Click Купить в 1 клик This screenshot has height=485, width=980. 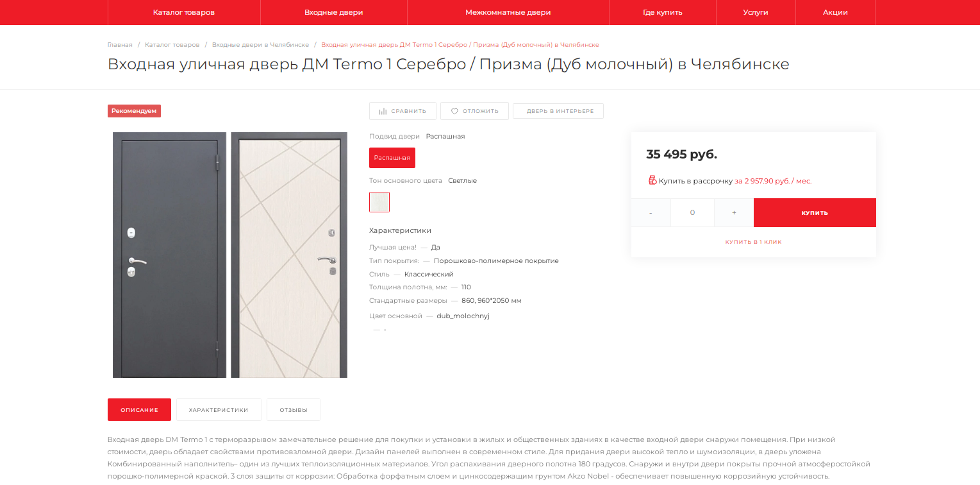754,242
